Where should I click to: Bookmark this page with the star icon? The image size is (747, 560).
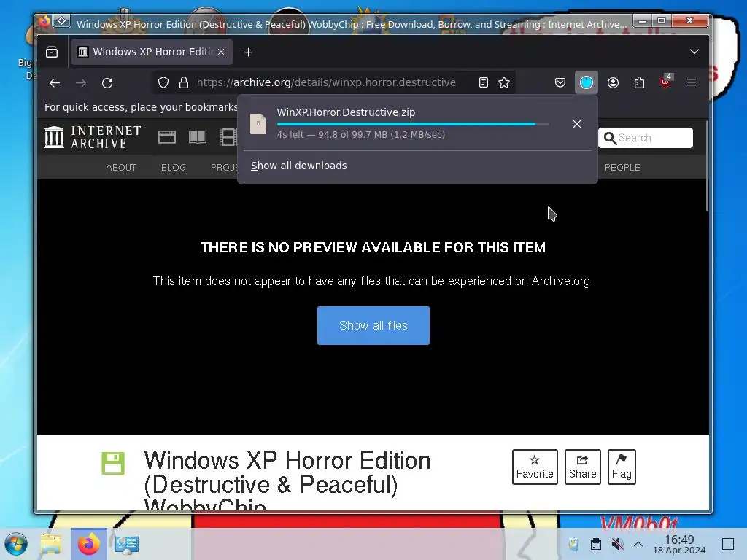coord(504,83)
